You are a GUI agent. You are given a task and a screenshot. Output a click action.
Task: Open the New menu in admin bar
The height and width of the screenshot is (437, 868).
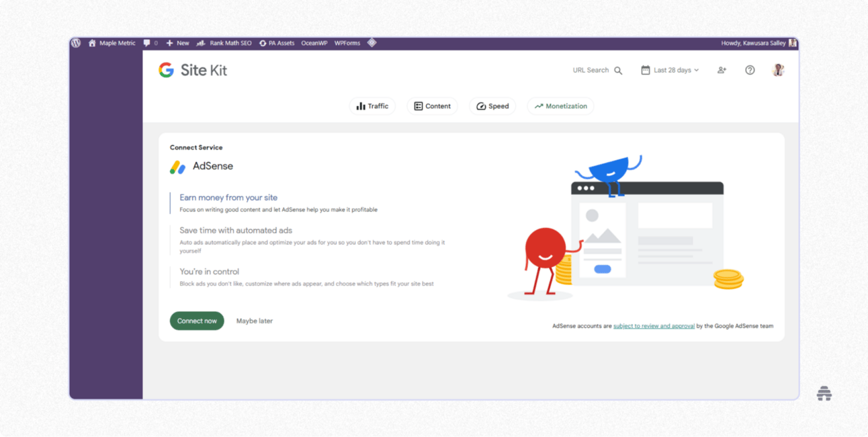[x=177, y=42]
